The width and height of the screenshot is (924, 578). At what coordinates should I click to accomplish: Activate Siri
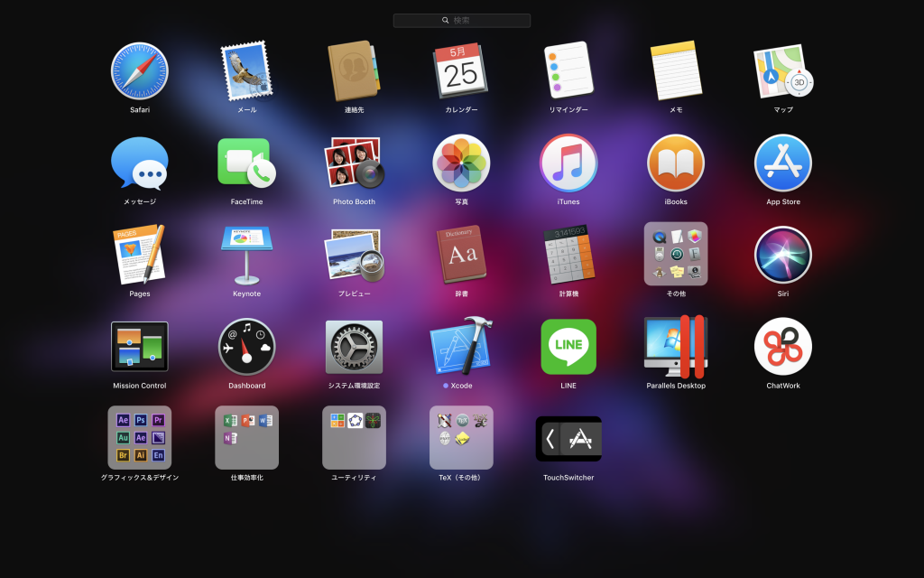click(783, 255)
